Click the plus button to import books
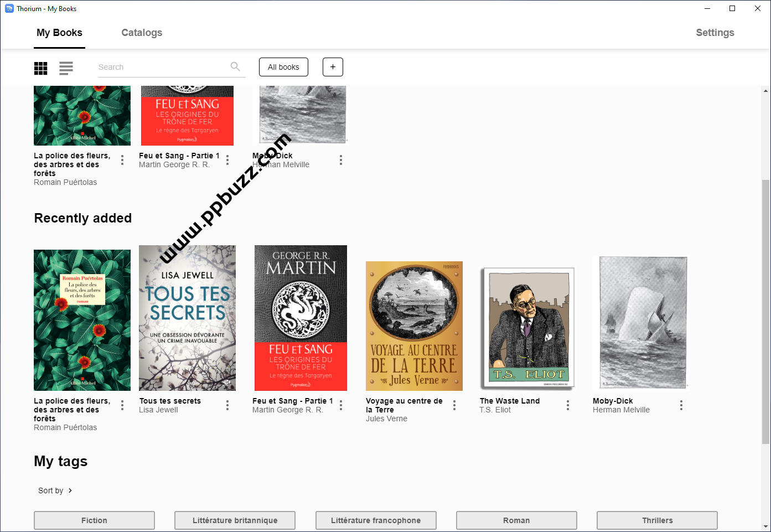Screen dimensions: 771x532 coord(333,67)
